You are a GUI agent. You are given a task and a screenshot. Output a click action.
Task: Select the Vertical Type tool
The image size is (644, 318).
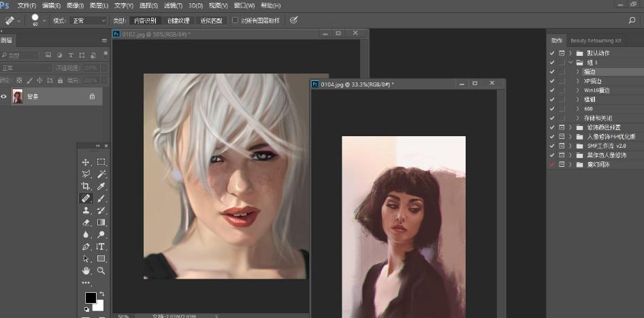pyautogui.click(x=101, y=247)
